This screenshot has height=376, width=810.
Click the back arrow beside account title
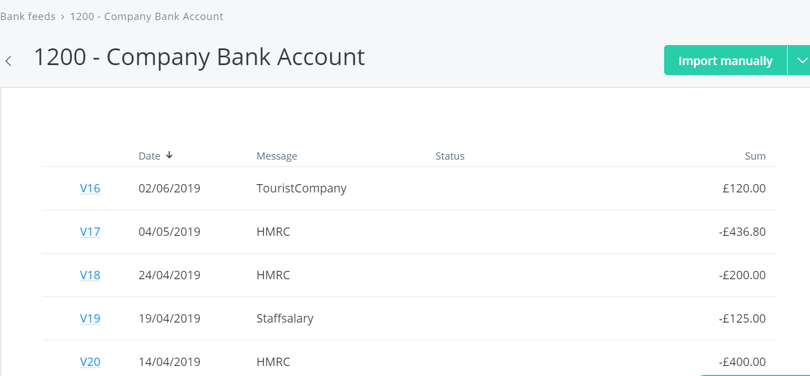pos(8,61)
